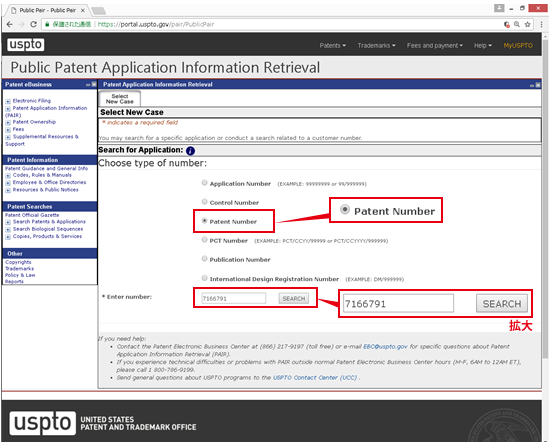Open the Patent Official Gazette link
The width and height of the screenshot is (550, 442).
pos(32,215)
